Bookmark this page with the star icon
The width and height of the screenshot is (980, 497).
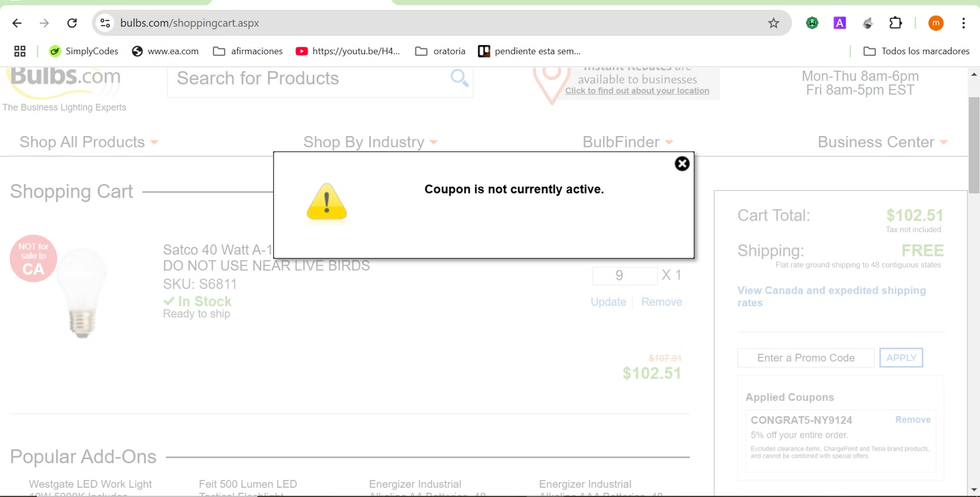click(x=774, y=23)
